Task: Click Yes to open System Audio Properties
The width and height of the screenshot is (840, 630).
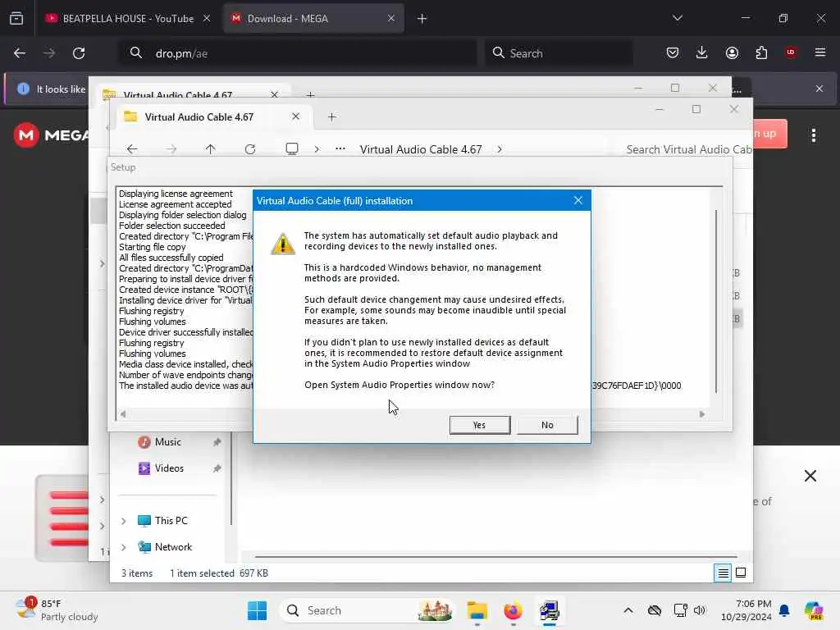Action: click(x=479, y=425)
